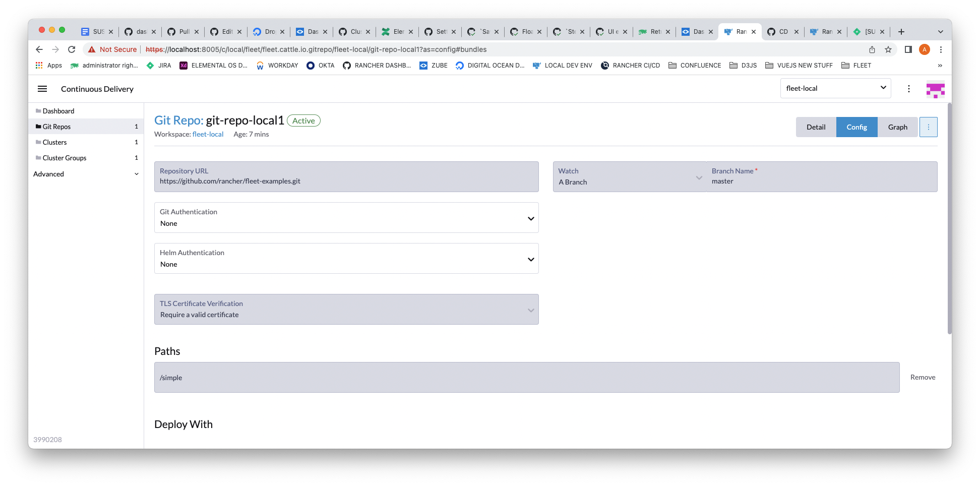Image resolution: width=980 pixels, height=486 pixels.
Task: Open the fleet-local workspace link
Action: 208,134
